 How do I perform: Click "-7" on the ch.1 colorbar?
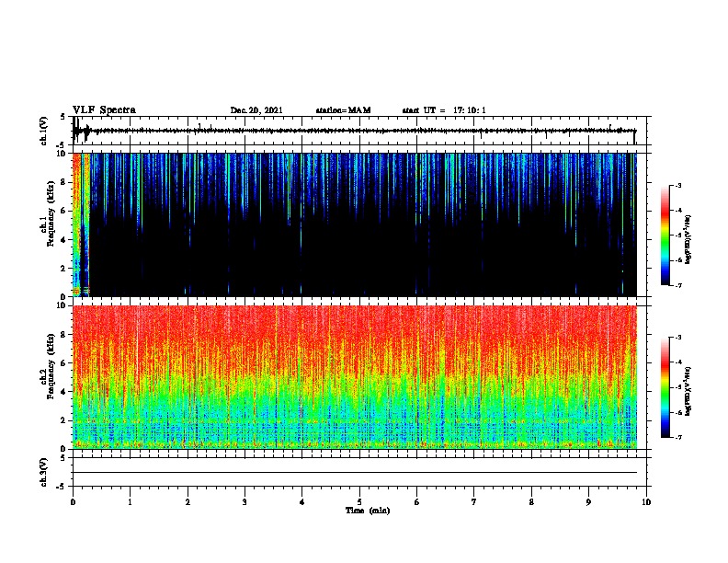(677, 285)
